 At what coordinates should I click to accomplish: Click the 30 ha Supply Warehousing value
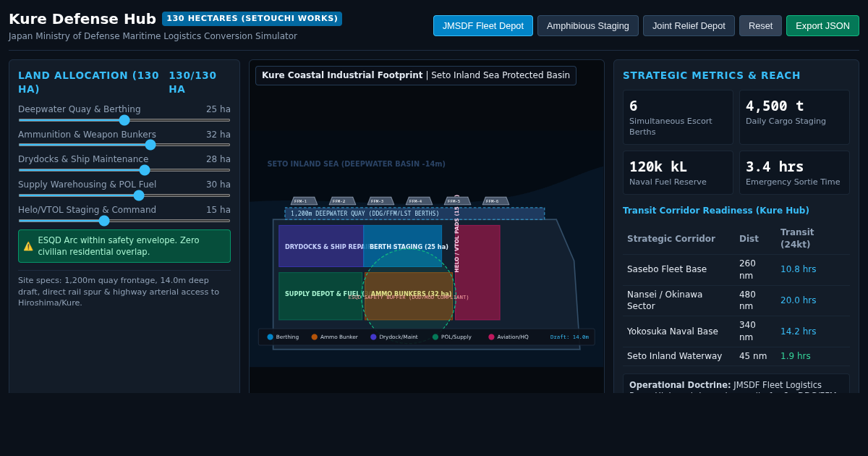(x=218, y=185)
